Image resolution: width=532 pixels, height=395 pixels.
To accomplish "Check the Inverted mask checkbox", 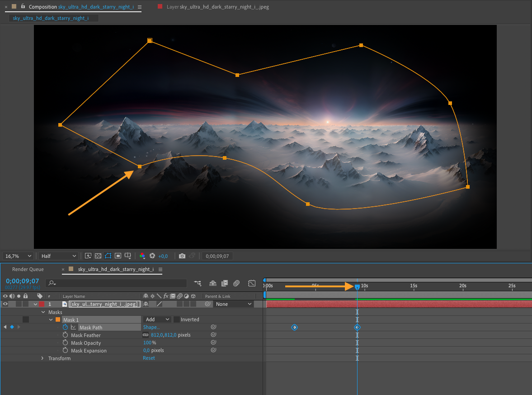I will [x=176, y=319].
